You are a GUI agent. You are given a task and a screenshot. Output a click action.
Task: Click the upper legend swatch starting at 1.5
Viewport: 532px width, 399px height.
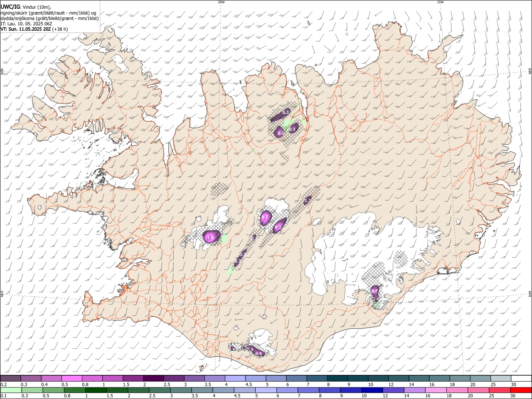[133, 378]
